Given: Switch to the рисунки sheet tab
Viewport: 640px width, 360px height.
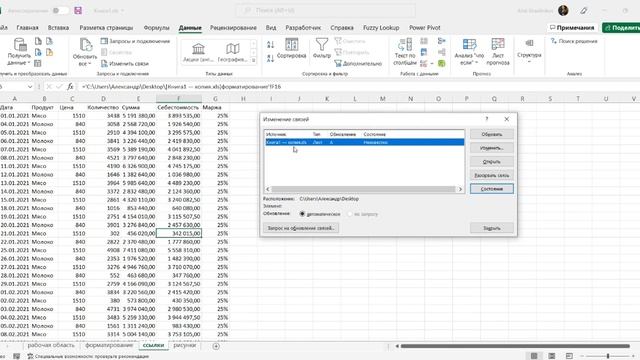Looking at the screenshot, I should click(184, 345).
